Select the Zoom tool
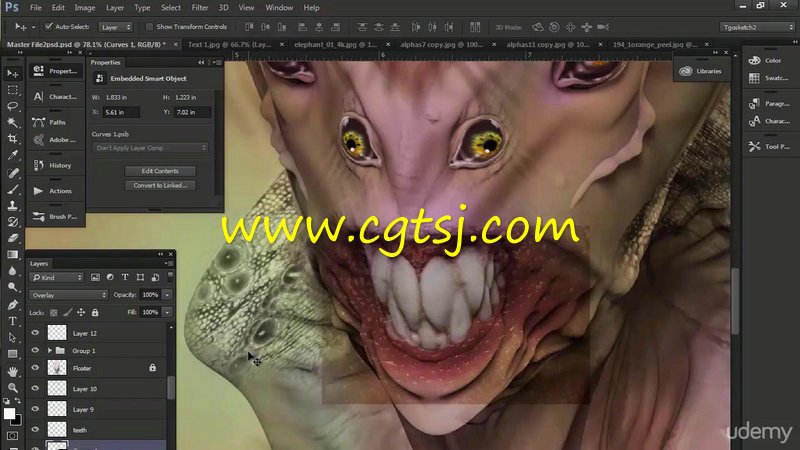Viewport: 800px width, 450px height. 13,388
